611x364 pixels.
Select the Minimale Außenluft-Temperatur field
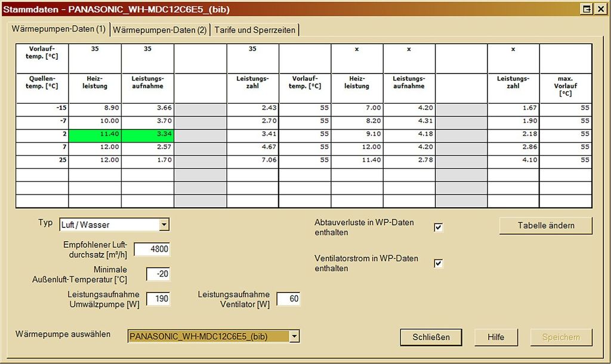pyautogui.click(x=158, y=274)
